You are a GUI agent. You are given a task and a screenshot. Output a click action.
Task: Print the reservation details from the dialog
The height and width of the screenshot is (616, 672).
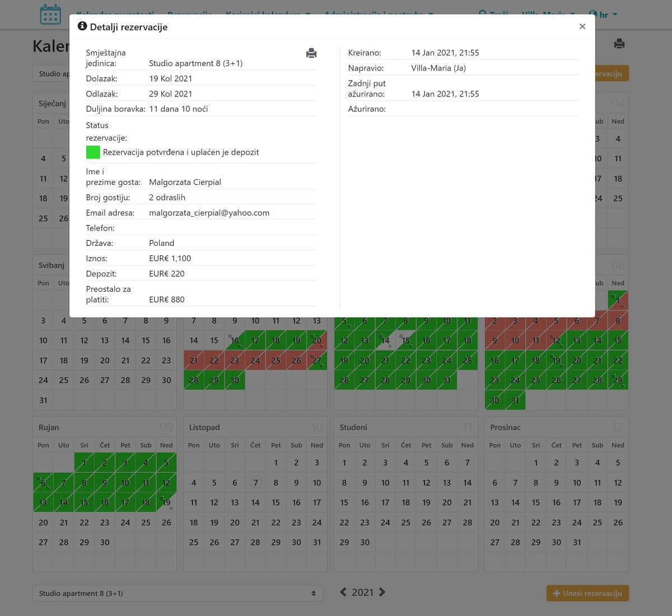click(x=311, y=53)
